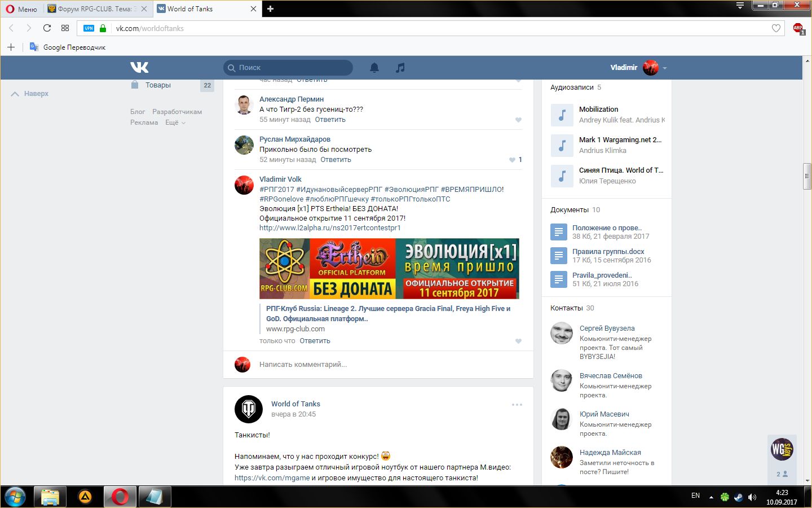Open the music note player icon in header

(x=400, y=68)
